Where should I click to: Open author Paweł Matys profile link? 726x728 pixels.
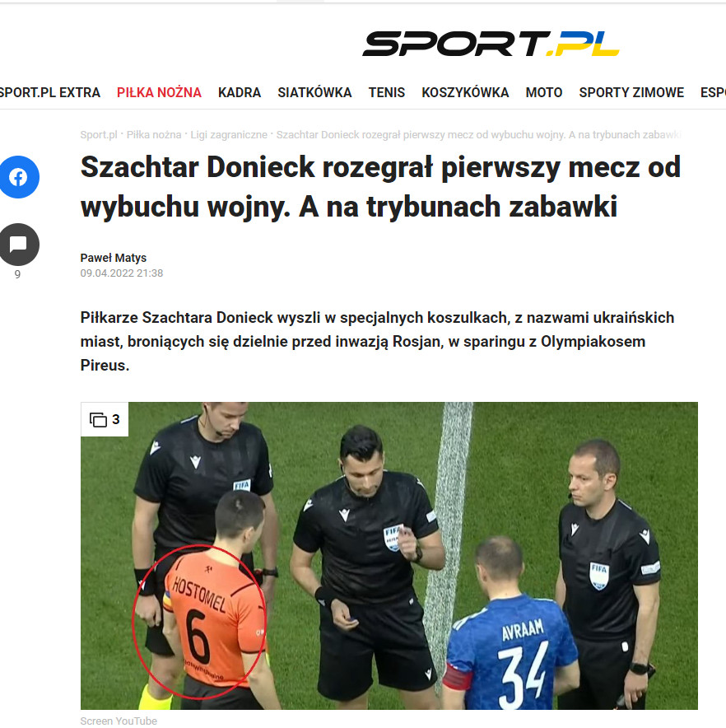pyautogui.click(x=114, y=258)
